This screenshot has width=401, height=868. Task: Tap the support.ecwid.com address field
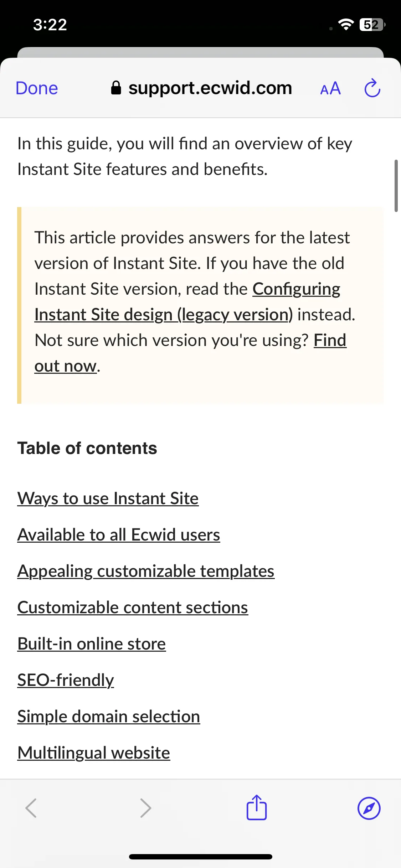coord(201,88)
